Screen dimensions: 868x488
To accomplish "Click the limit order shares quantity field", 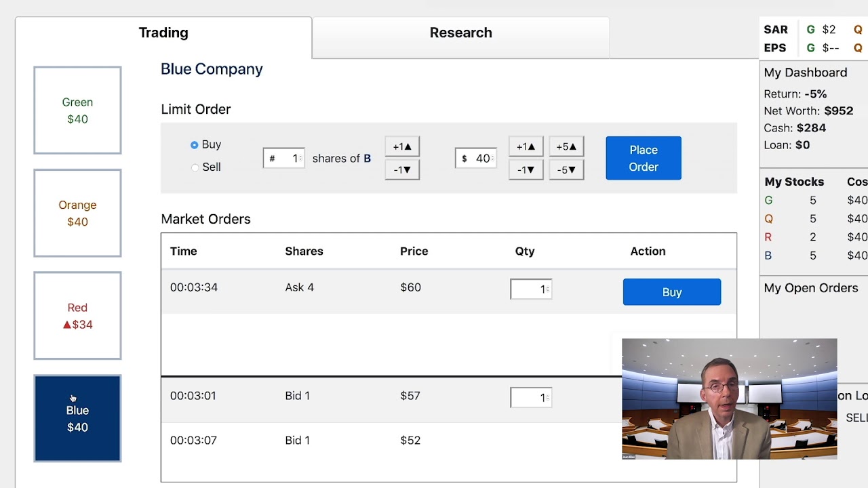I will coord(283,158).
